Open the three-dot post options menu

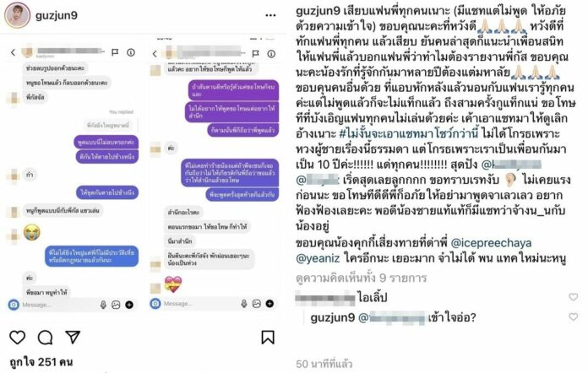point(270,15)
